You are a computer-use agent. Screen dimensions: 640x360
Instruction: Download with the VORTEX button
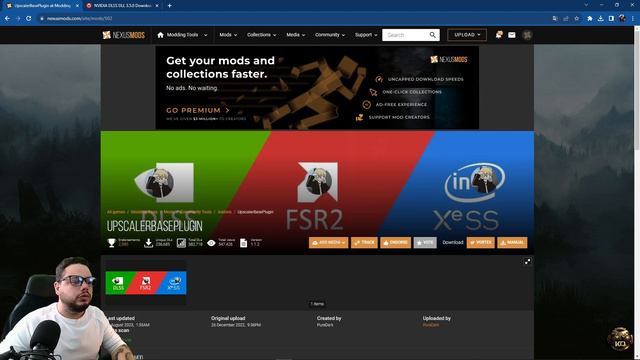[x=481, y=242]
